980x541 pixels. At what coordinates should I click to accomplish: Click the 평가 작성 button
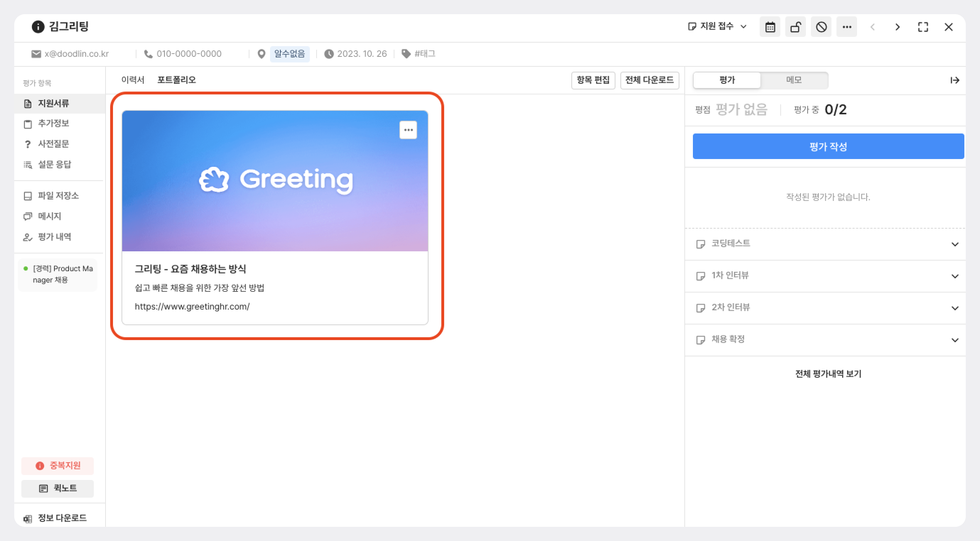[828, 146]
